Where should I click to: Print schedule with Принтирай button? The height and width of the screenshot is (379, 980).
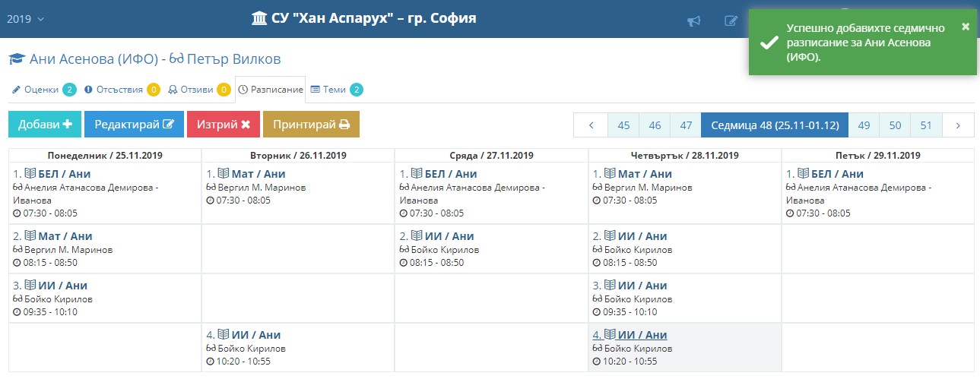point(311,125)
